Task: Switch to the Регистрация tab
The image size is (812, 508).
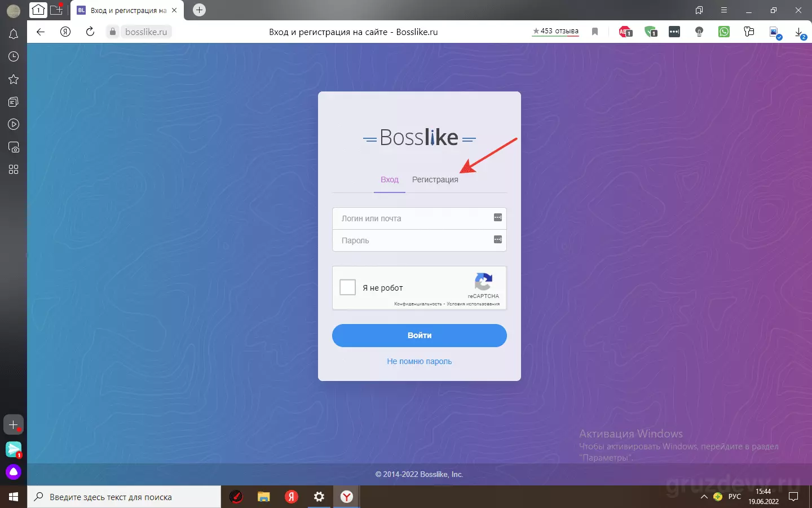Action: (435, 179)
